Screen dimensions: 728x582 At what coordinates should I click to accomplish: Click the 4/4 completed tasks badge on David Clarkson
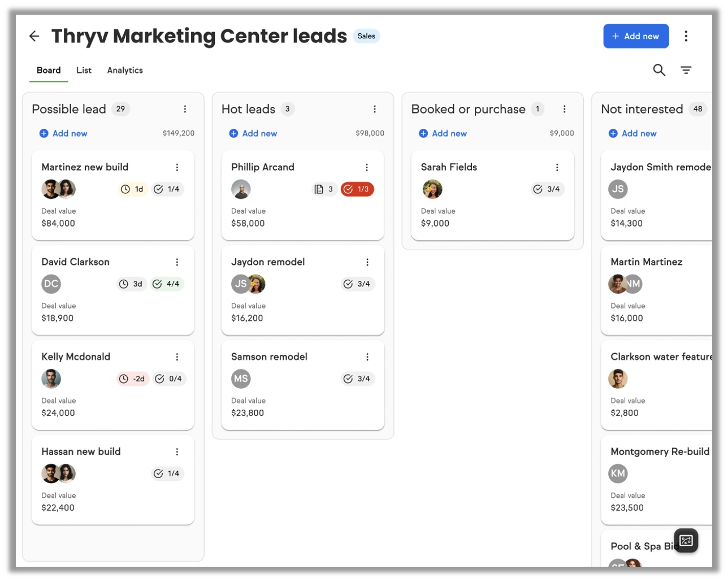pyautogui.click(x=167, y=284)
